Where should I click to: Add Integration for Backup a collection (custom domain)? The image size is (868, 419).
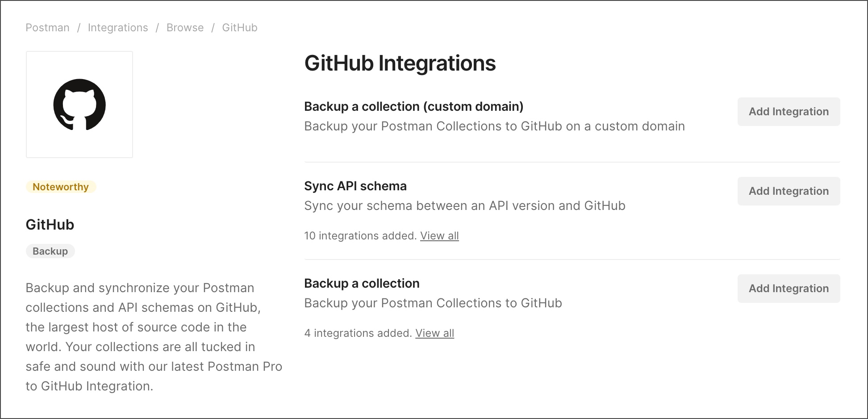click(789, 111)
